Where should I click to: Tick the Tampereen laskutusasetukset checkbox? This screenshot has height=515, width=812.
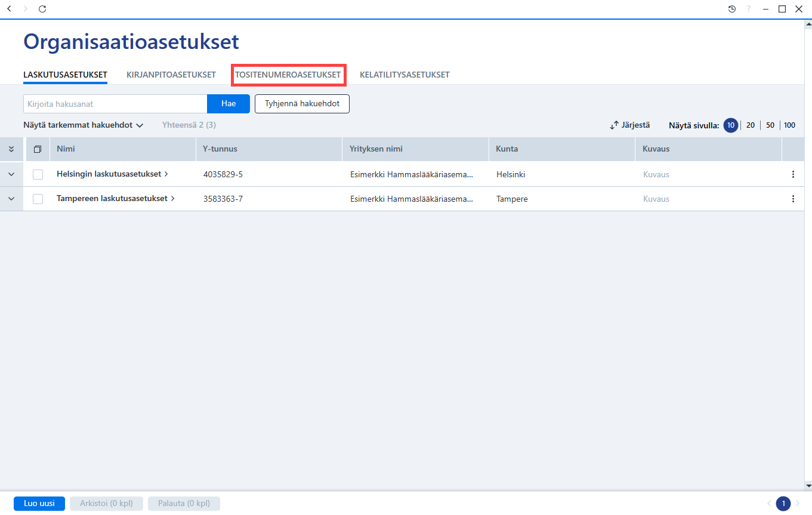38,199
